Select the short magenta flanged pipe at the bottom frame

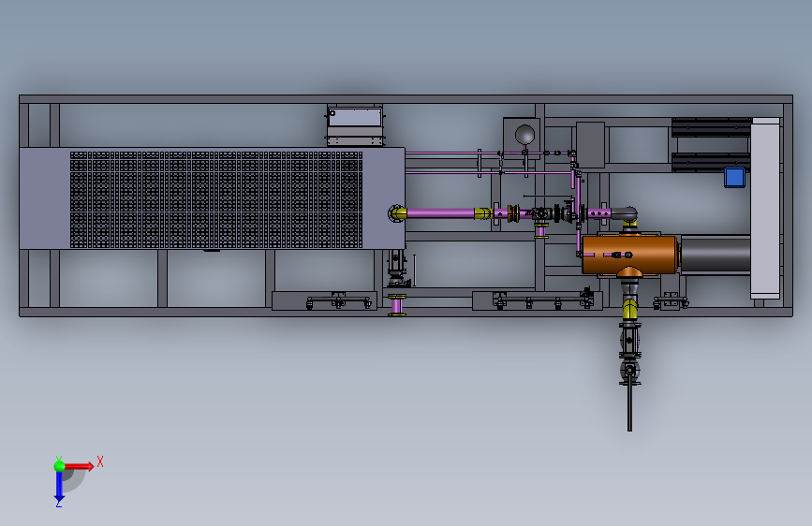(x=397, y=304)
